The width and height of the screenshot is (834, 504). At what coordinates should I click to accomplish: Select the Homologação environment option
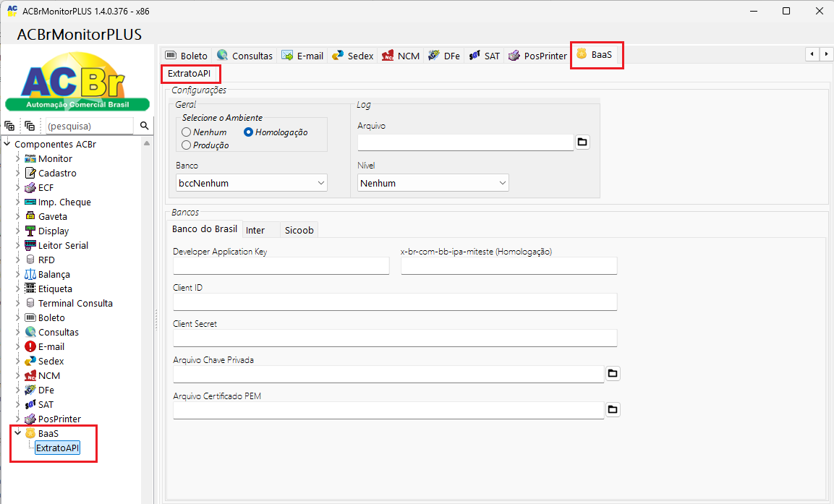click(x=249, y=132)
